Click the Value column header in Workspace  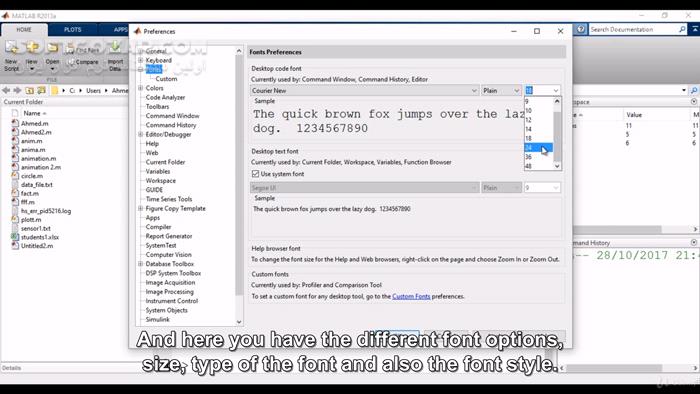pos(634,115)
